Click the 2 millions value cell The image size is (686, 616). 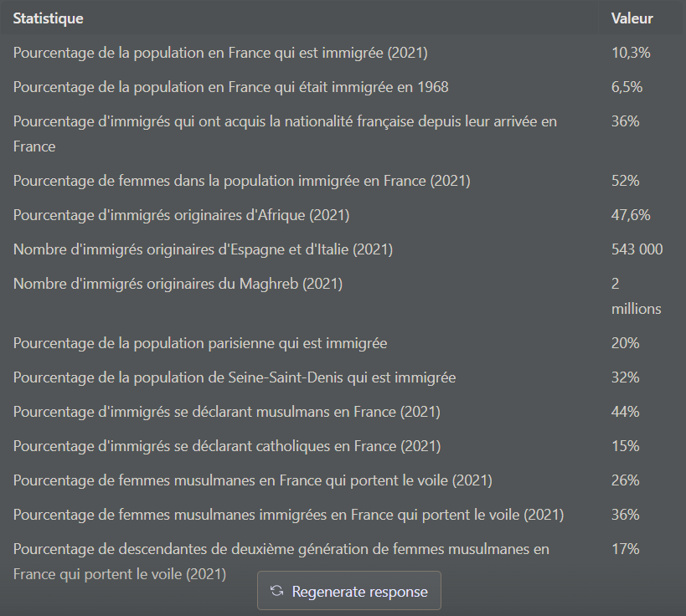tap(636, 296)
